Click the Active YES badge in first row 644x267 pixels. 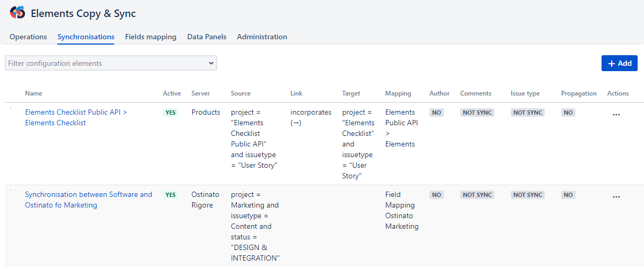[x=170, y=113]
